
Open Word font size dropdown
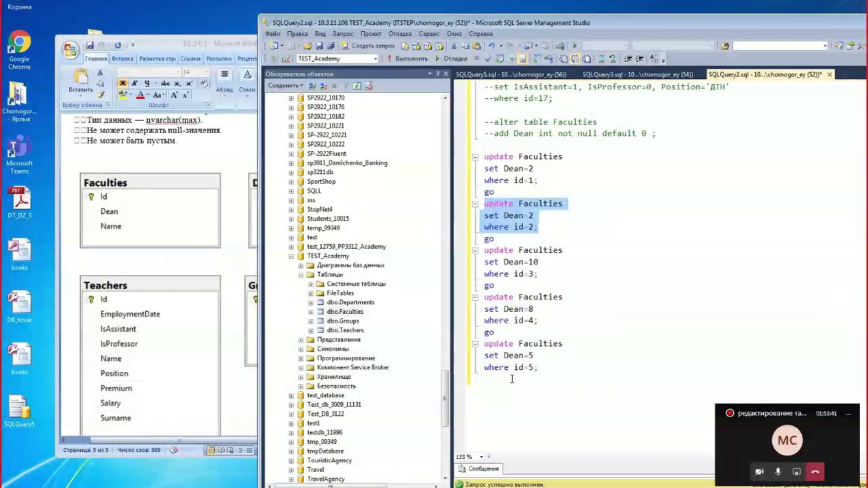click(208, 73)
